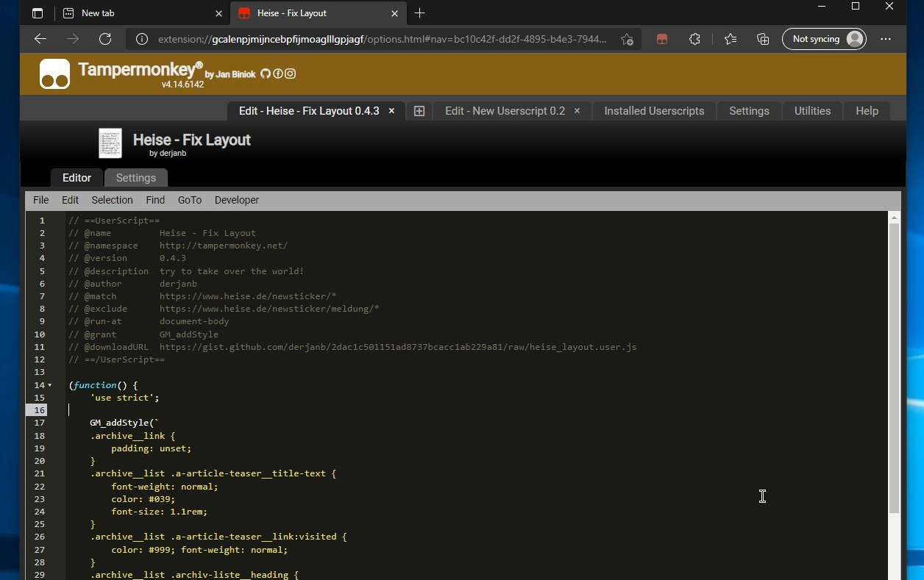Click the "color: #039;" code line
This screenshot has width=924, height=580.
click(x=143, y=498)
